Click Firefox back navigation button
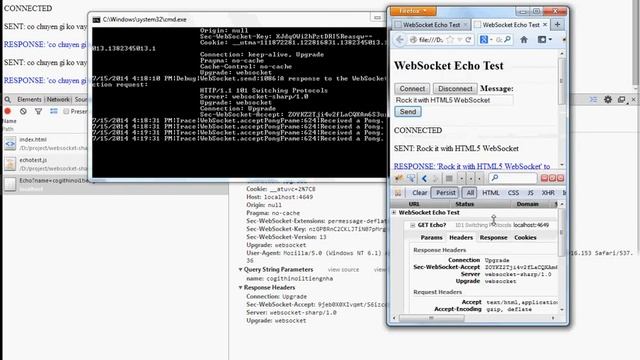The image size is (640, 360). click(x=400, y=40)
